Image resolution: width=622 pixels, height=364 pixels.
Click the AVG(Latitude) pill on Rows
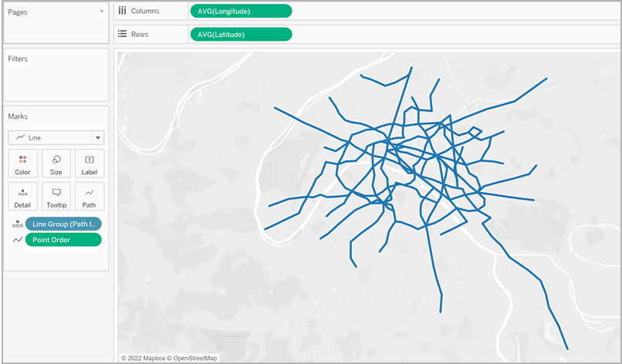pos(242,35)
